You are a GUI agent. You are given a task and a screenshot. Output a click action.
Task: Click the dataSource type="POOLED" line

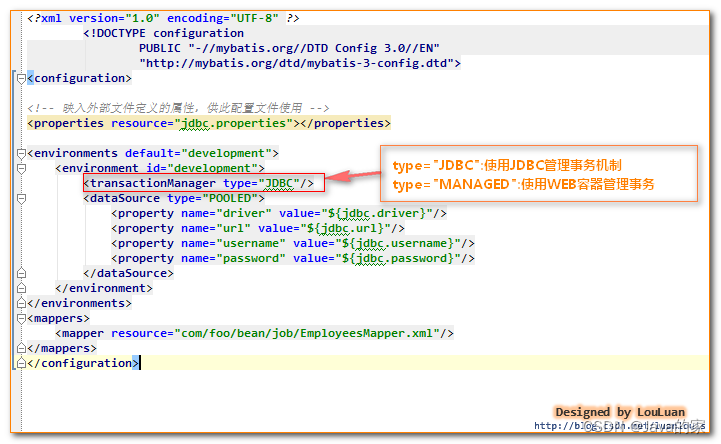(174, 199)
